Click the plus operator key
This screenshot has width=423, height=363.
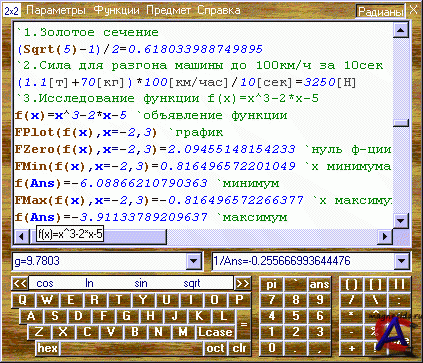coord(351,348)
